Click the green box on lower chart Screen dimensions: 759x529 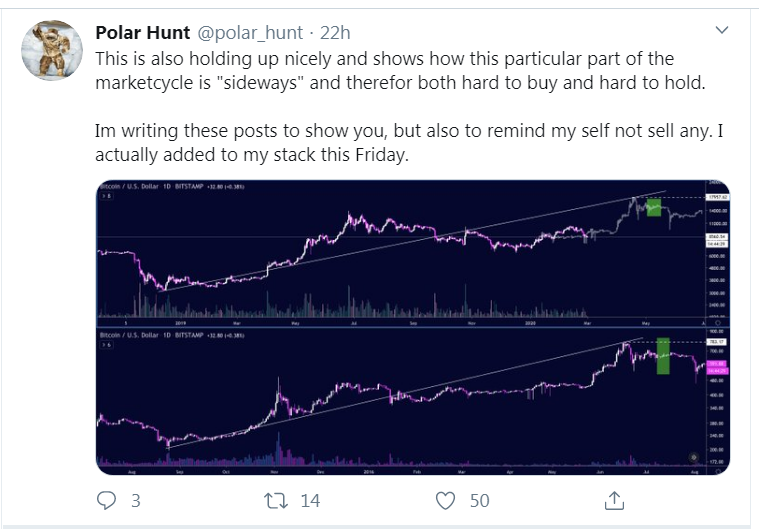[662, 355]
